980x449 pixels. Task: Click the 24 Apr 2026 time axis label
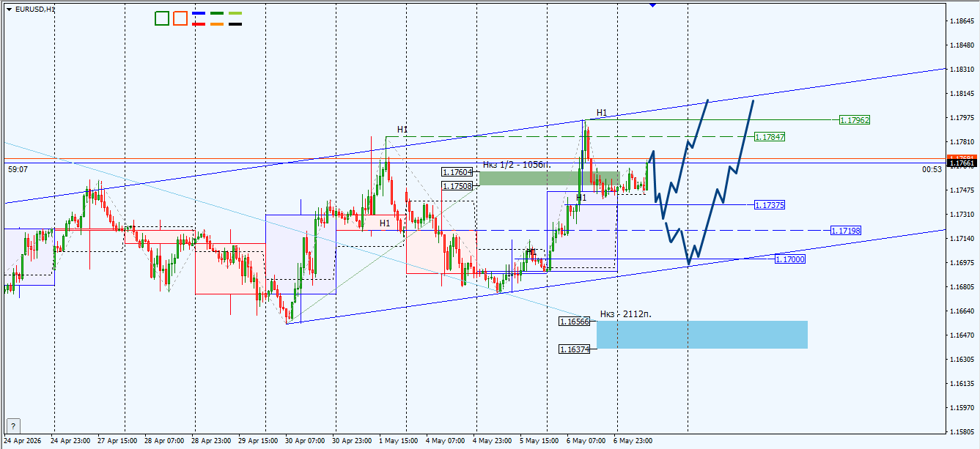coord(23,441)
